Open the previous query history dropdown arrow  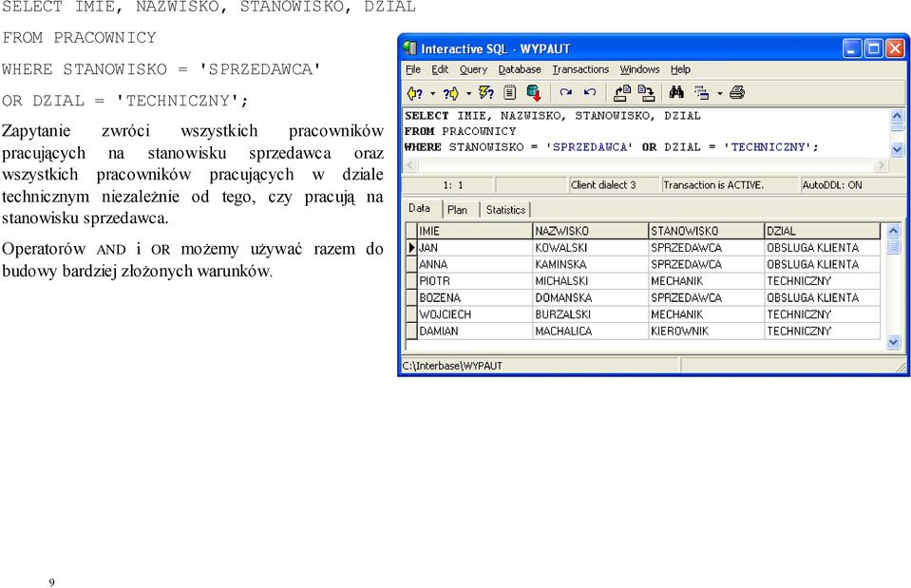[433, 93]
